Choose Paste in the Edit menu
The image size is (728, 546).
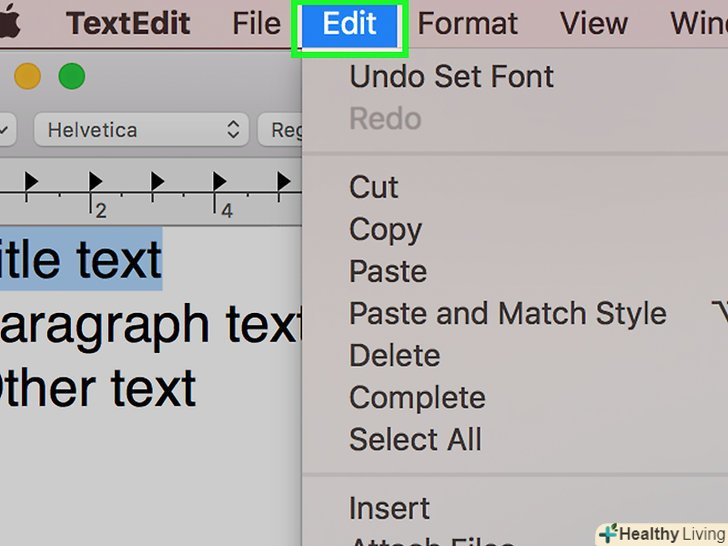(388, 271)
